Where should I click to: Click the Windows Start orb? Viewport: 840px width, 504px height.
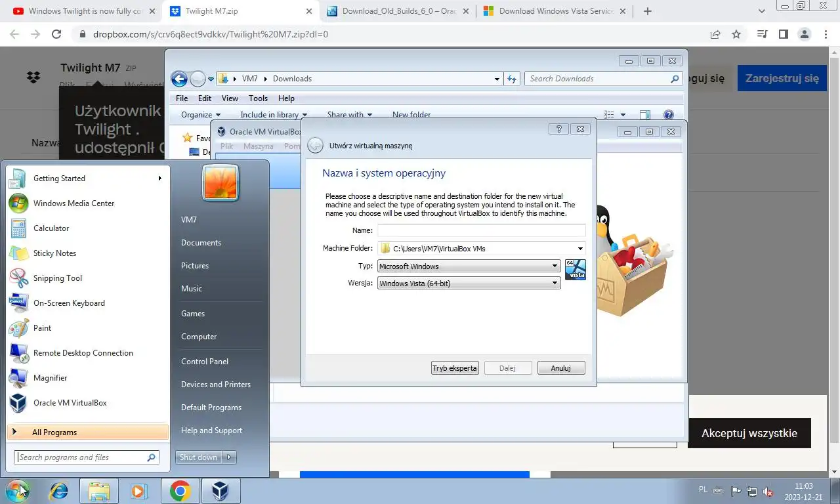click(18, 490)
